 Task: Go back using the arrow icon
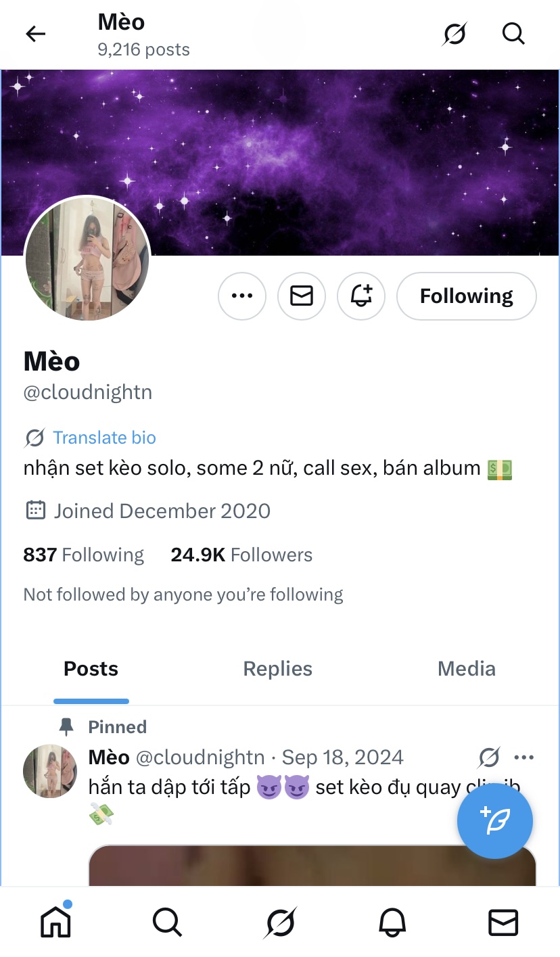click(35, 34)
